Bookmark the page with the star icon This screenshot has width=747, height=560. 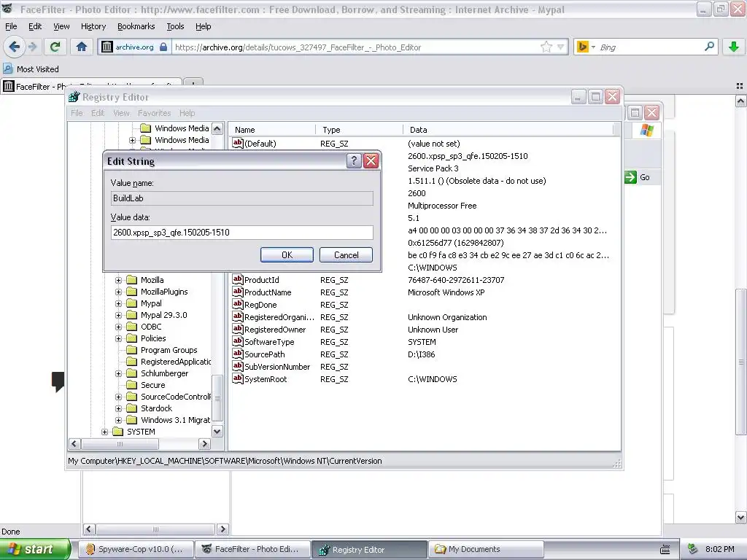[x=546, y=47]
